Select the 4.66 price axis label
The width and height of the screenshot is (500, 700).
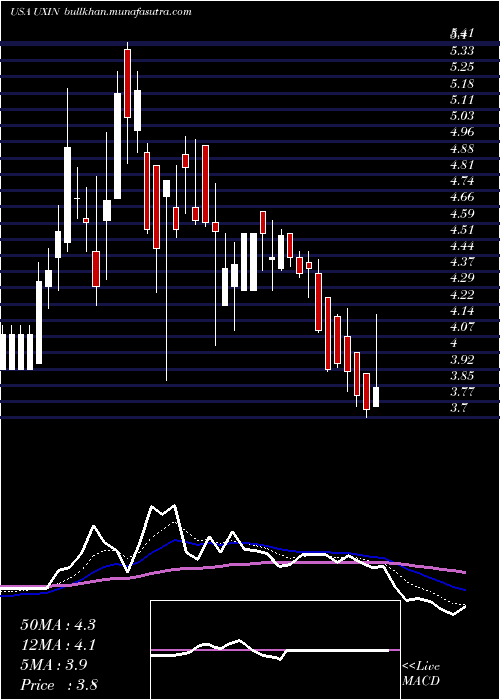coord(462,197)
